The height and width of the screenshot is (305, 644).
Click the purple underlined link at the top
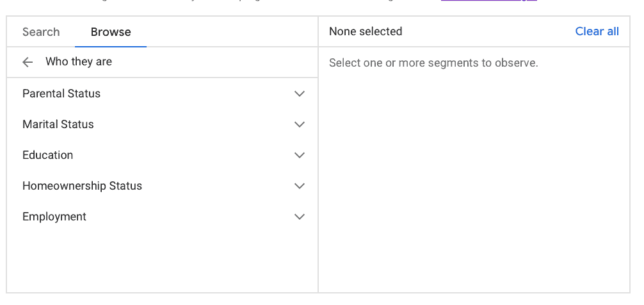click(x=488, y=1)
